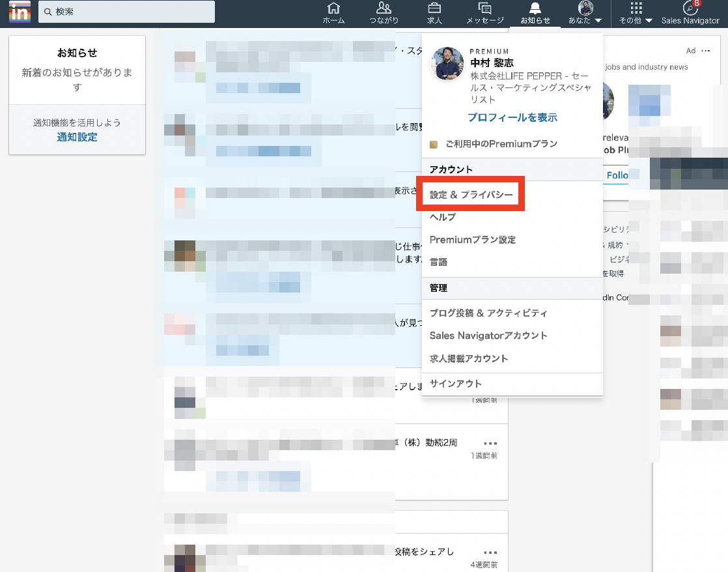Open Premiumプラン設定 menu item
The image size is (728, 572).
click(x=473, y=240)
